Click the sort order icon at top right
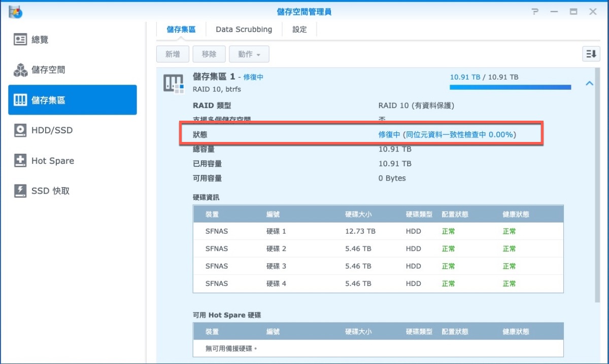609x364 pixels. [x=591, y=54]
